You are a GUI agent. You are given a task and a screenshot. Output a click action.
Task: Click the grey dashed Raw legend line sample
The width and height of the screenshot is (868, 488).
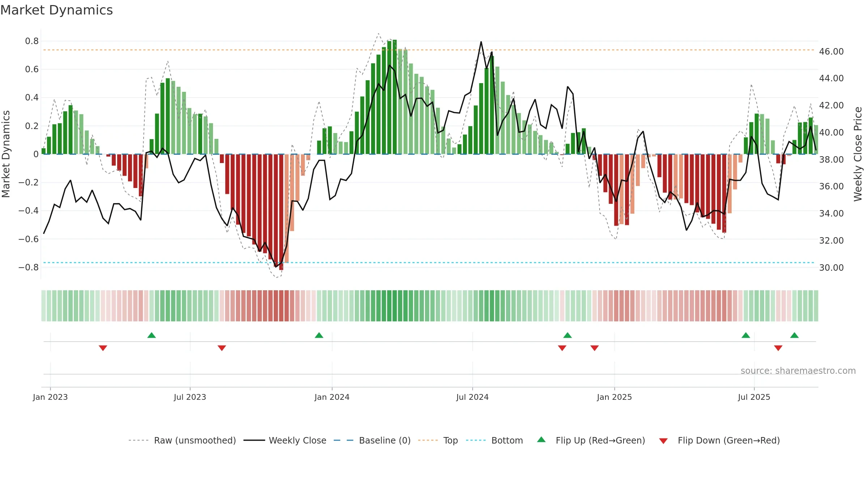coord(139,440)
